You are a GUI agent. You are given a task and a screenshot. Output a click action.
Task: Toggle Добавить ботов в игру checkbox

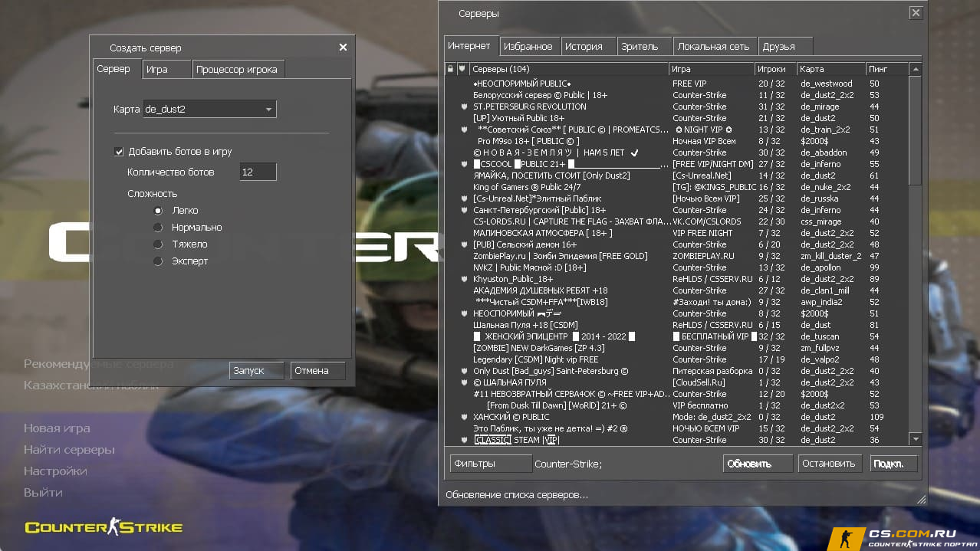click(119, 152)
